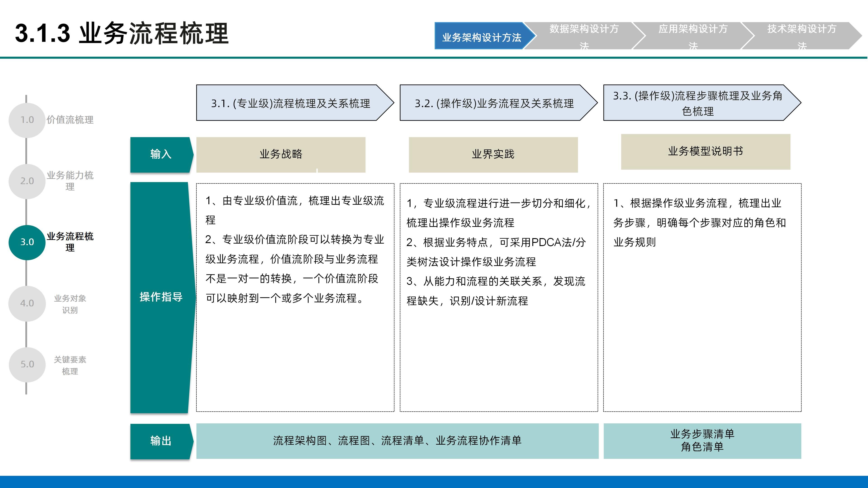Click the teal 输入 row label
This screenshot has width=868, height=488.
161,155
